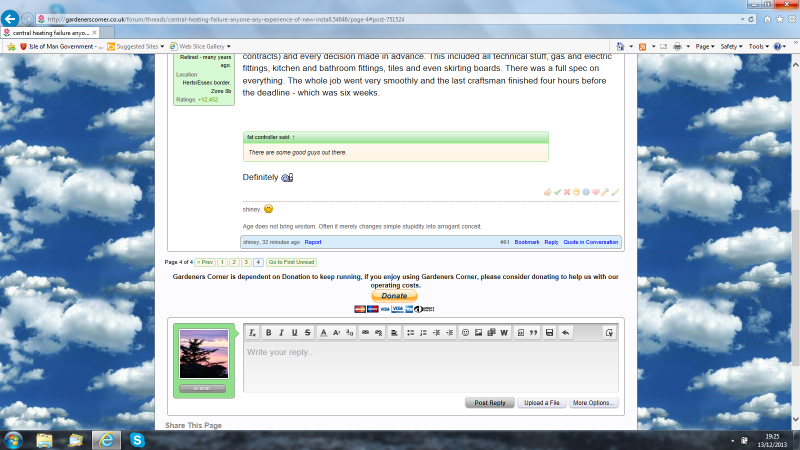Viewport: 800px width, 450px height.
Task: Click the strikethrough icon in editor
Action: tap(307, 332)
